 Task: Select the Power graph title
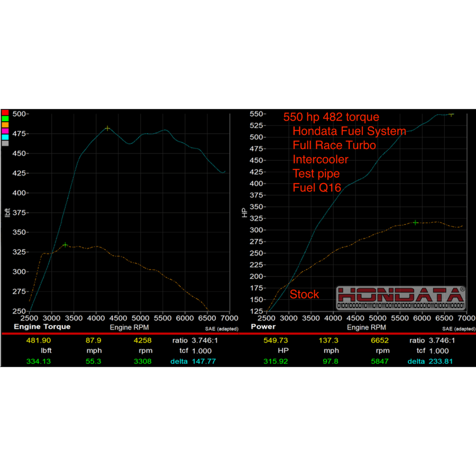[263, 327]
